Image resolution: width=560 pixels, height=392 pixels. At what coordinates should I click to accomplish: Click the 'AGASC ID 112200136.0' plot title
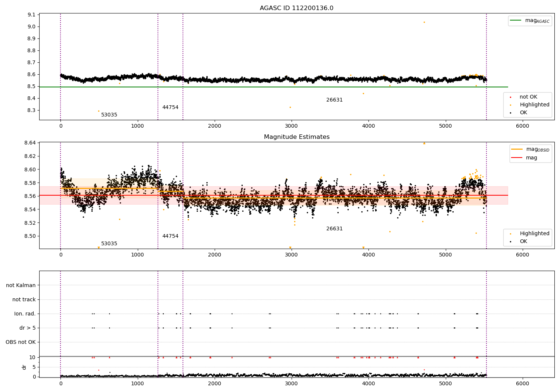coord(296,8)
